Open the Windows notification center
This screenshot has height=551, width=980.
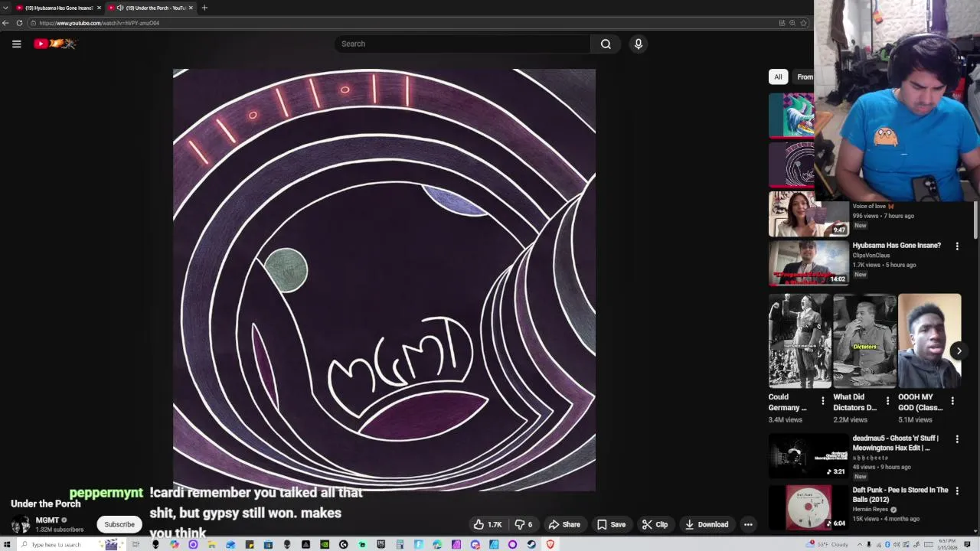tap(967, 544)
